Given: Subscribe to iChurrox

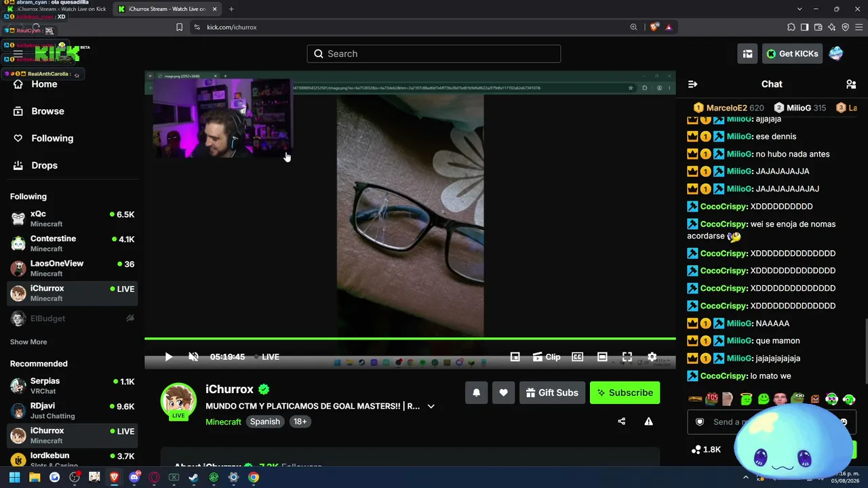Looking at the screenshot, I should 625,392.
